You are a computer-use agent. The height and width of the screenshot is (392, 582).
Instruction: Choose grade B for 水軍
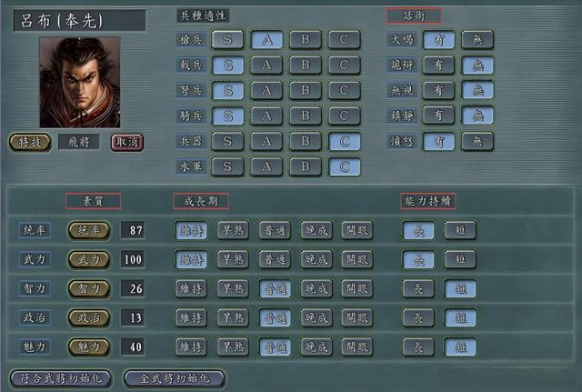[306, 166]
